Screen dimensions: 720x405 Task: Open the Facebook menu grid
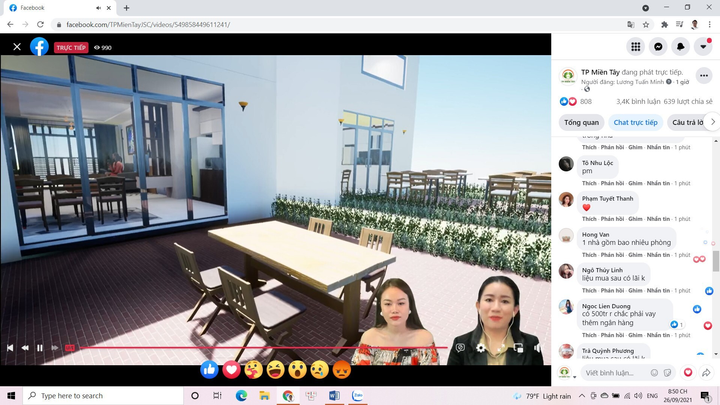[x=636, y=47]
